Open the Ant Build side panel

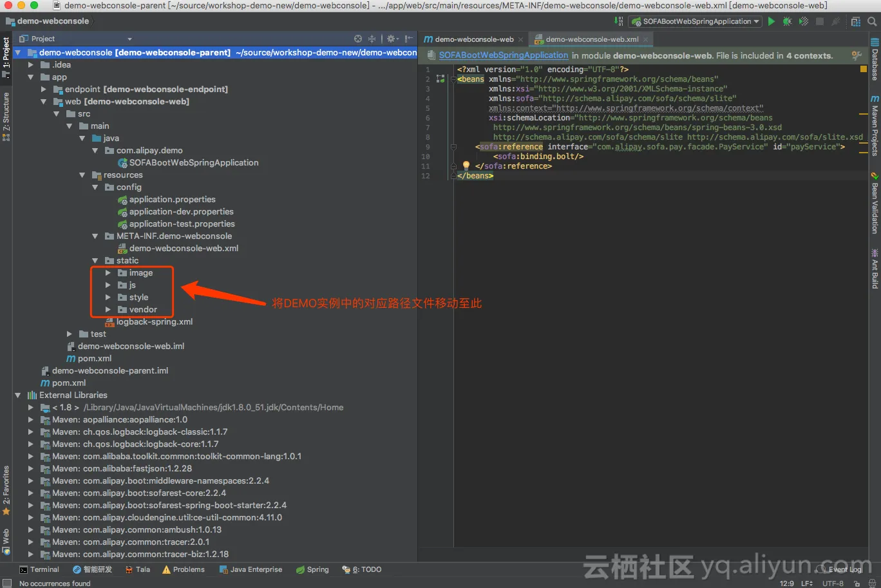click(875, 269)
